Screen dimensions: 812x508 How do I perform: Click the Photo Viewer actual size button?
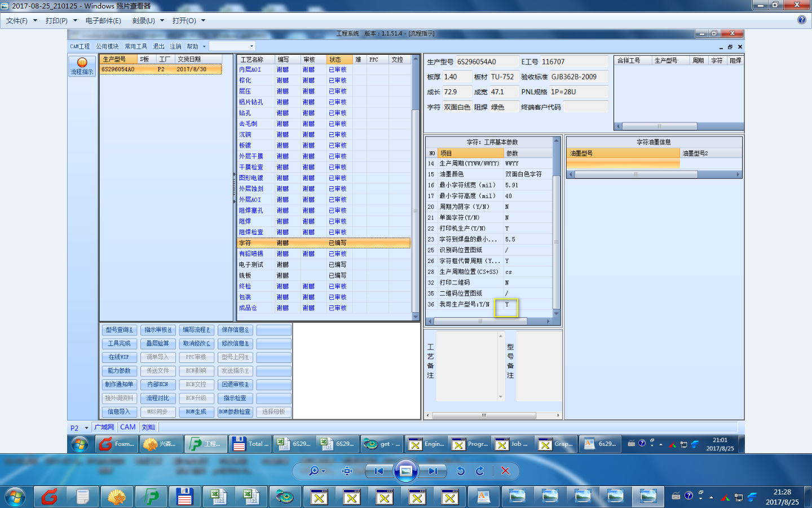347,471
